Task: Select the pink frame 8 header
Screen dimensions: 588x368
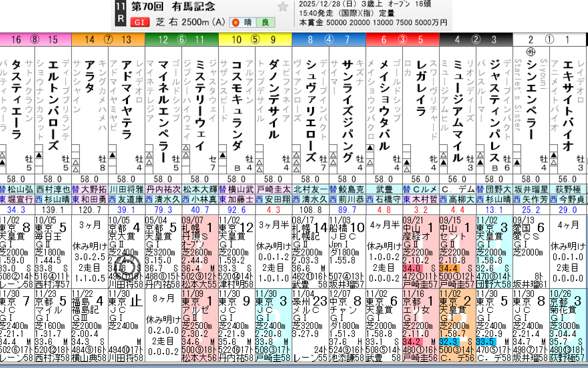Action: (35, 40)
